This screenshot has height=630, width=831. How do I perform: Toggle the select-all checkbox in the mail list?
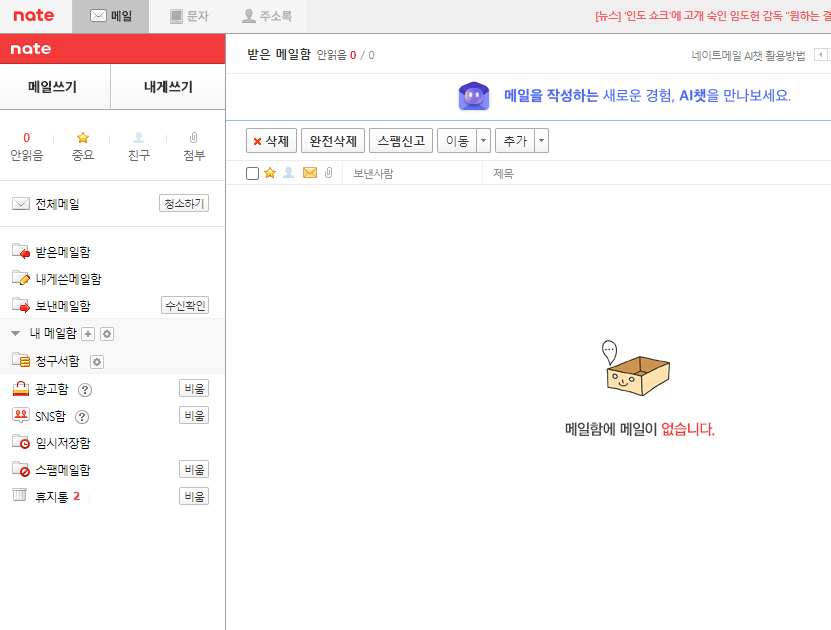[251, 171]
